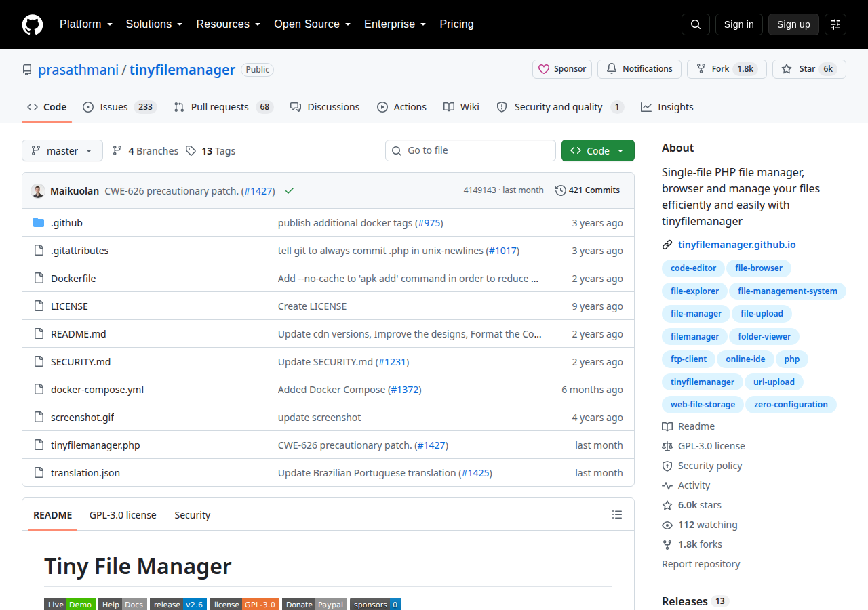Open the Dockerfile file

click(73, 279)
